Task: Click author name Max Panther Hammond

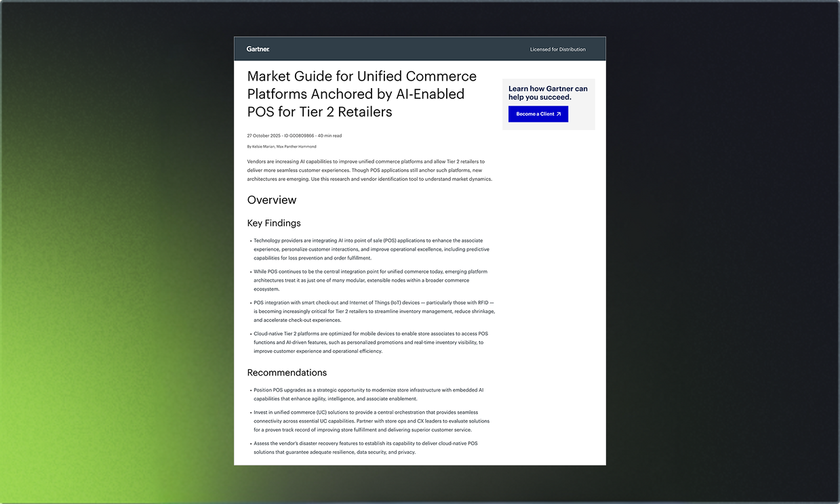Action: coord(296,147)
